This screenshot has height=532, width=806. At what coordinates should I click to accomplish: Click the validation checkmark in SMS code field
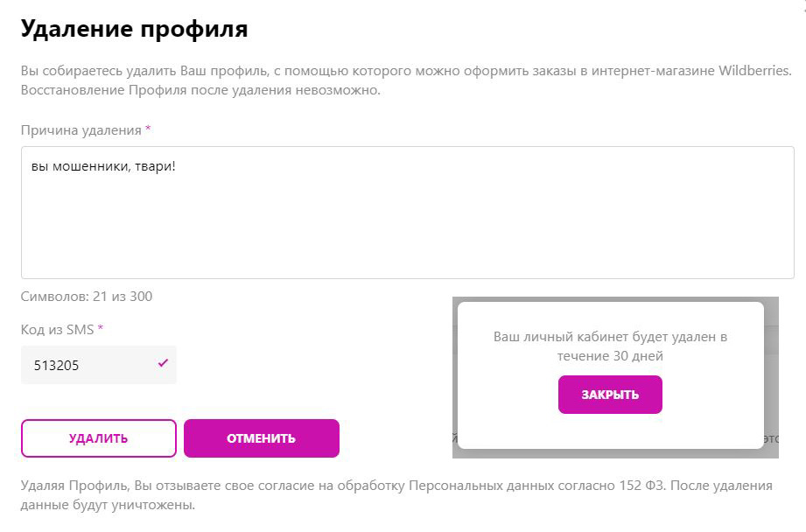(163, 363)
